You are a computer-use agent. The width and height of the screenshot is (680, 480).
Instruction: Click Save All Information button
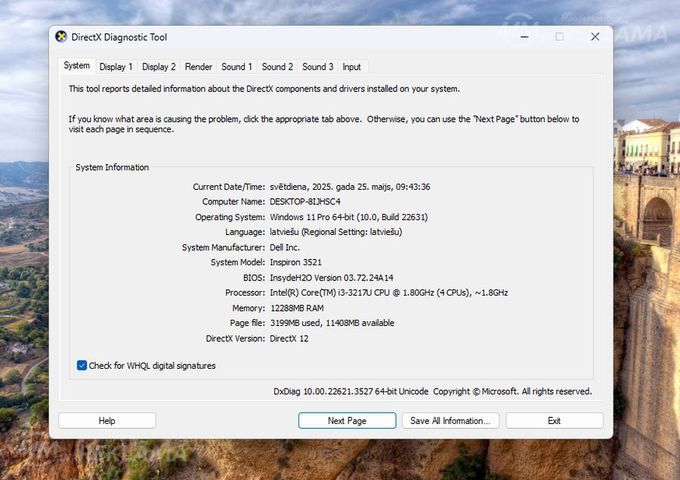[x=451, y=421]
